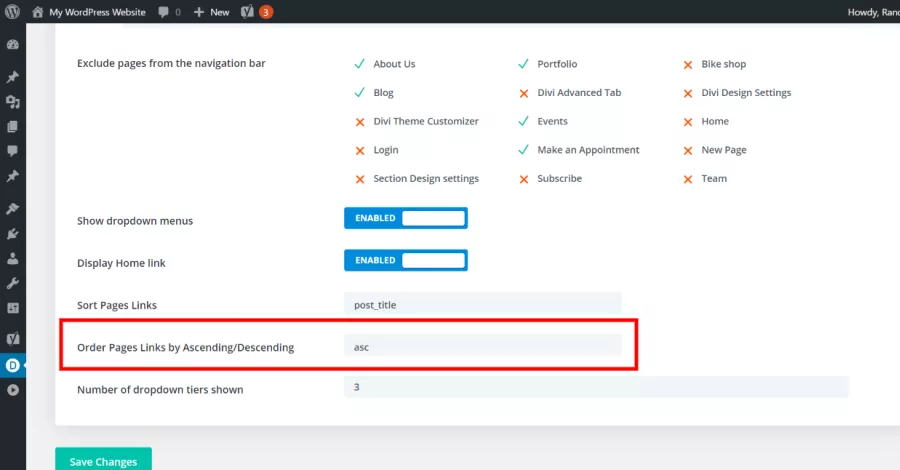Collapse the sidebar menu with arrow icon
The height and width of the screenshot is (470, 900).
point(13,390)
